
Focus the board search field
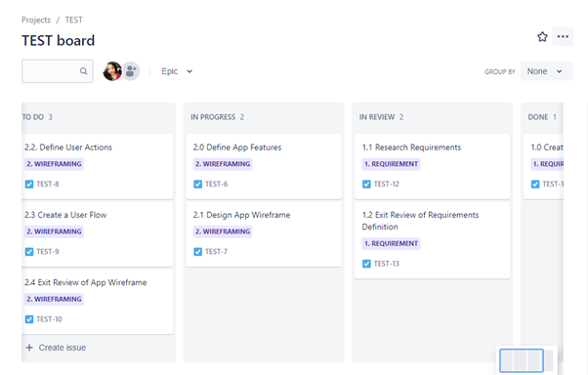pos(57,71)
